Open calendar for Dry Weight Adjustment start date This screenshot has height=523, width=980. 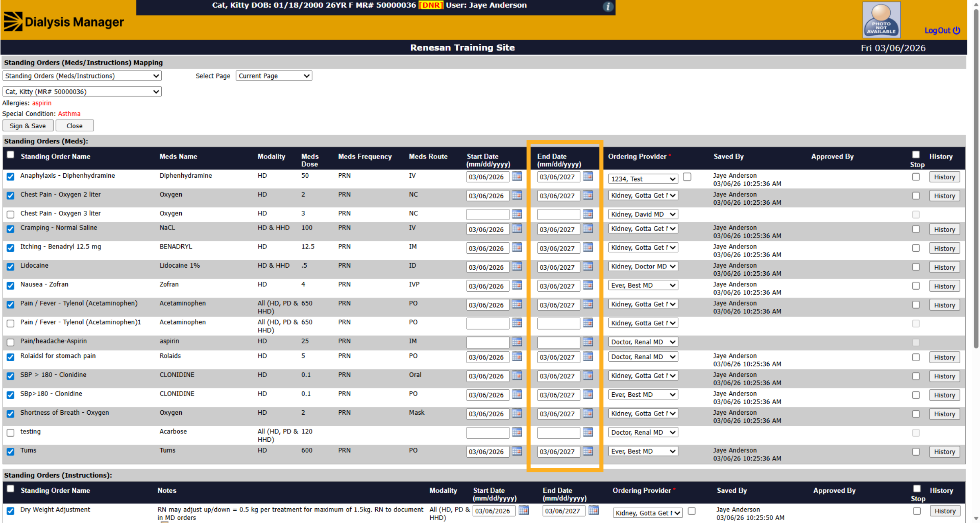point(523,510)
